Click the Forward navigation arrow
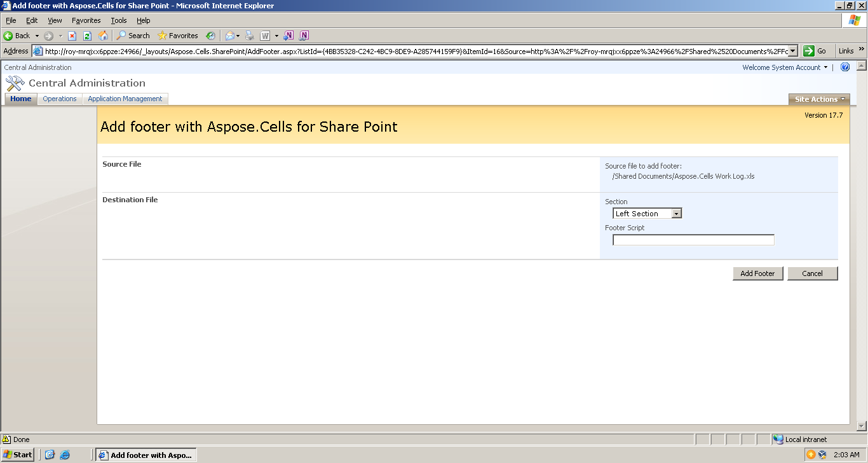Viewport: 868px width, 463px height. click(48, 36)
